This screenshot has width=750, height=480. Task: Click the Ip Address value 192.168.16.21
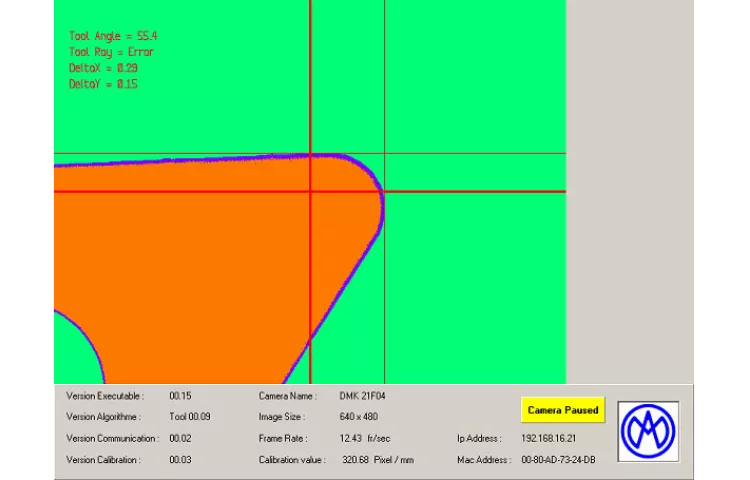tap(548, 438)
